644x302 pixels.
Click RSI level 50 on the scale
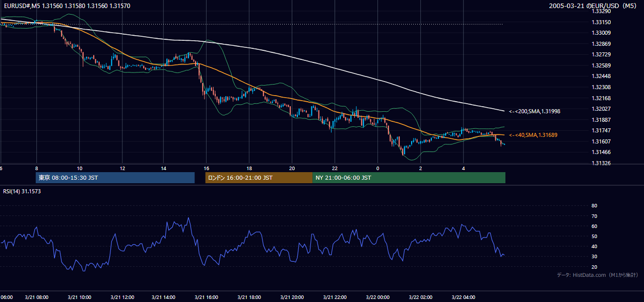pos(594,236)
